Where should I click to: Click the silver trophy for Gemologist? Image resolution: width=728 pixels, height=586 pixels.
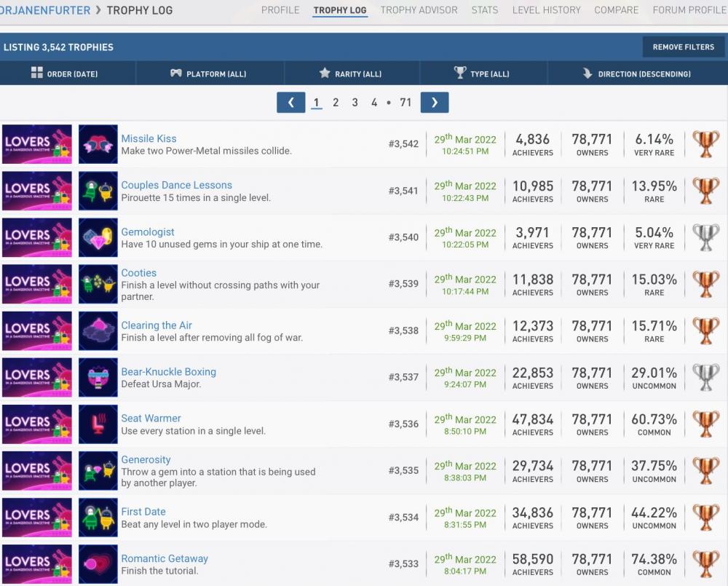705,237
